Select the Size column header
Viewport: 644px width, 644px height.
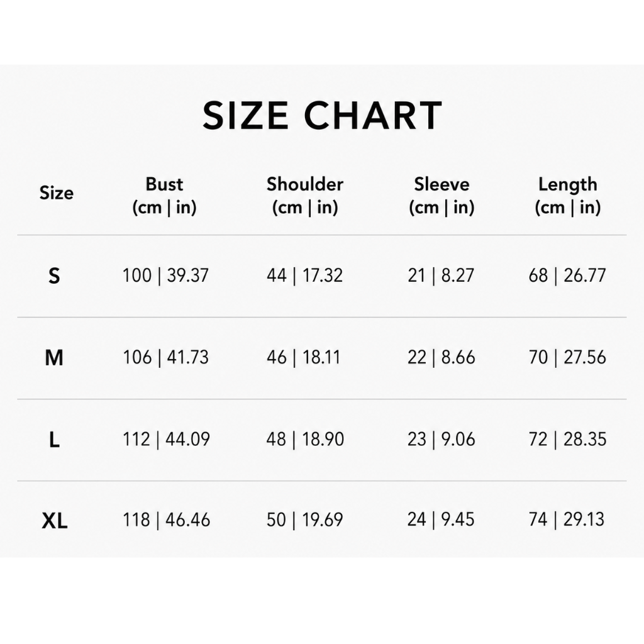(57, 192)
